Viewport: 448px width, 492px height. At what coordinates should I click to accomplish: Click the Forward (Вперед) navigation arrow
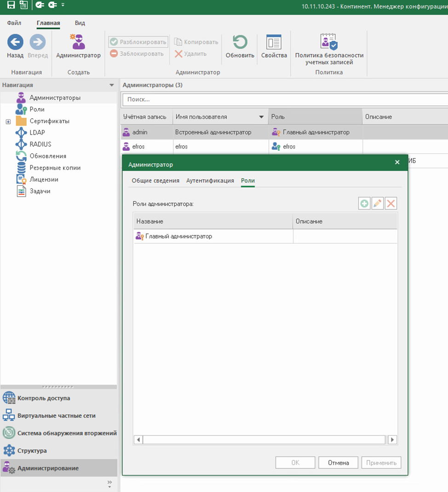click(38, 42)
